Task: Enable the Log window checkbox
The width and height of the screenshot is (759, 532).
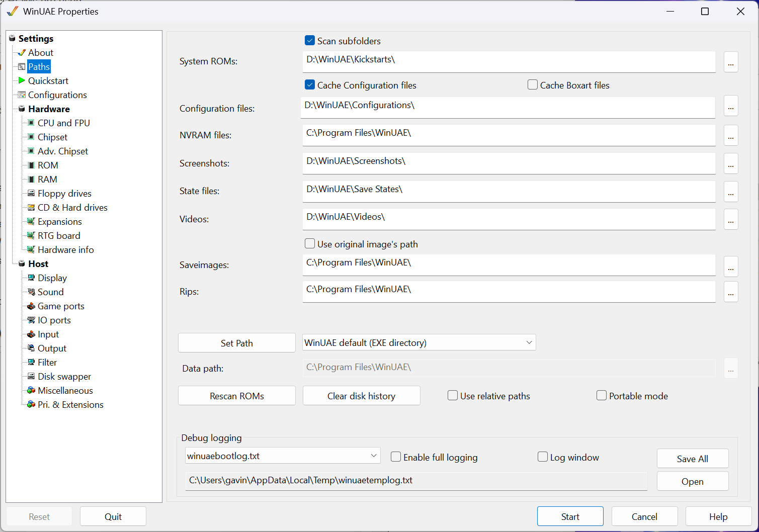Action: 543,457
